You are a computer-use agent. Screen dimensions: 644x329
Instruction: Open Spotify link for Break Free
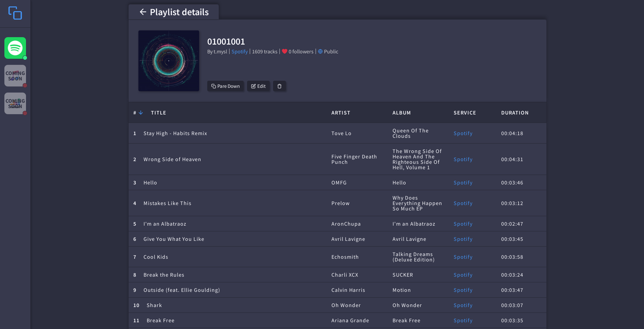[463, 321]
